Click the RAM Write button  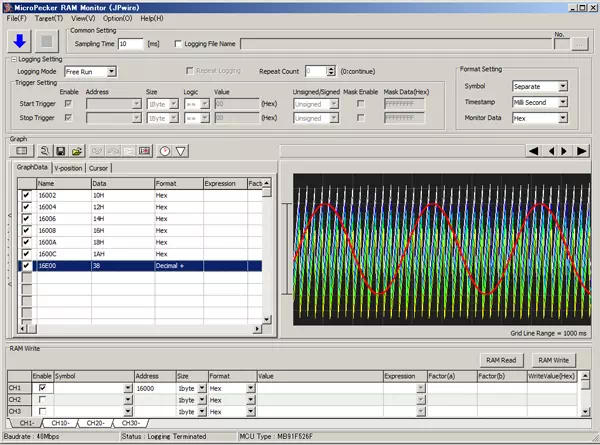point(552,359)
